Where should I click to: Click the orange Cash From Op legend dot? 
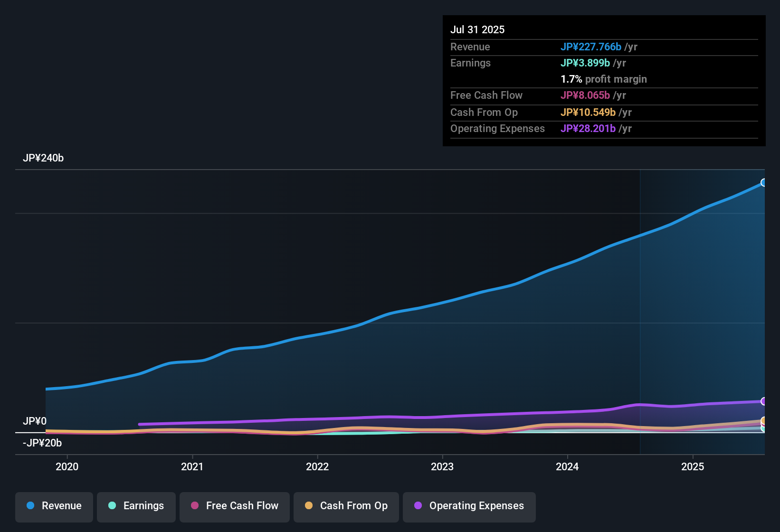(x=309, y=506)
